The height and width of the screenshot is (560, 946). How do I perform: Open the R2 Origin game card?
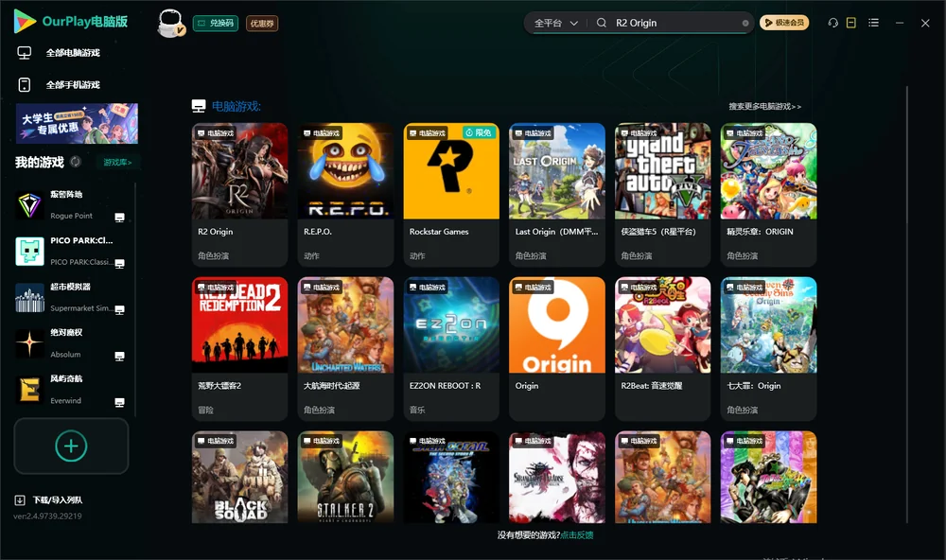pos(239,194)
